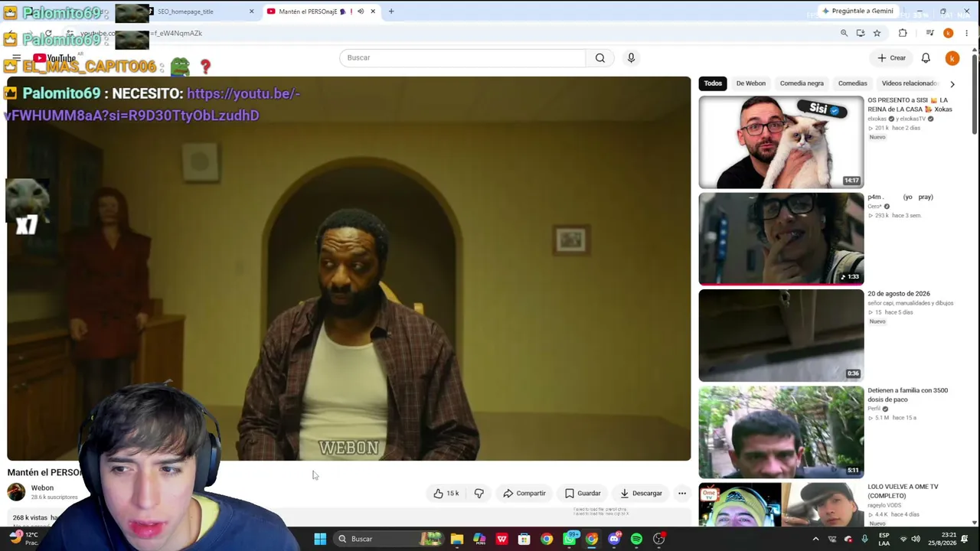Click the video player to pause

coord(349,269)
